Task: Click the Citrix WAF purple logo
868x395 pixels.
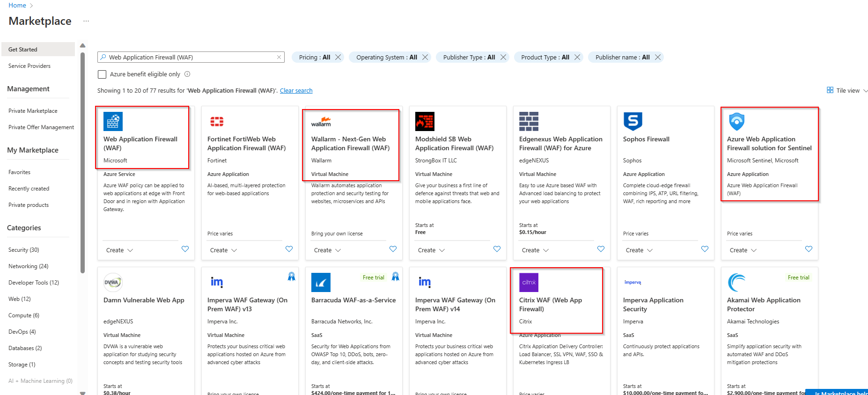Action: [x=529, y=282]
